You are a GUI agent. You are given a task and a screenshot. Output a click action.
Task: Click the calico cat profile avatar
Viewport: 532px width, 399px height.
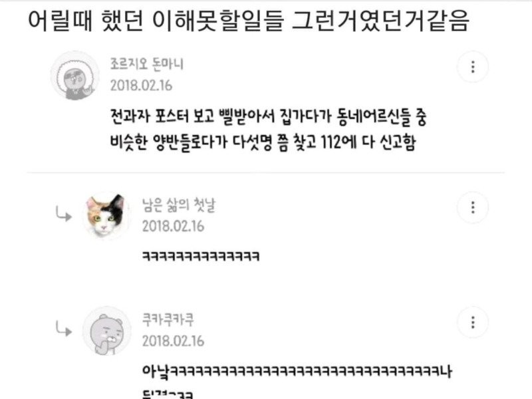coord(107,216)
